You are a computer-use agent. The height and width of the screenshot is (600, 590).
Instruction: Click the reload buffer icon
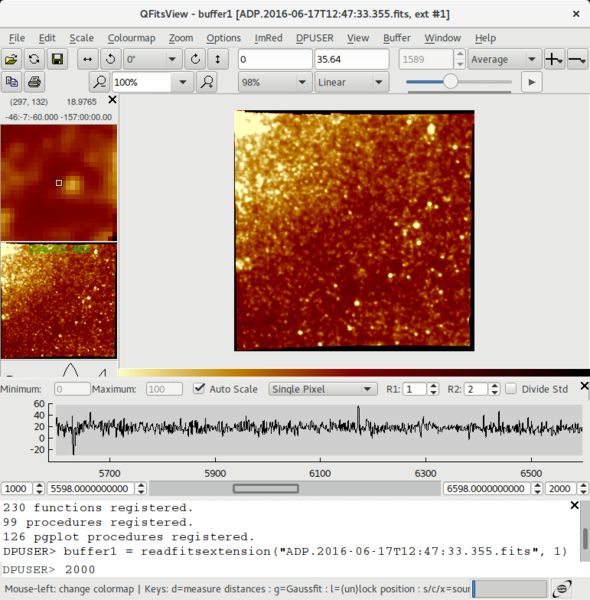(34, 59)
